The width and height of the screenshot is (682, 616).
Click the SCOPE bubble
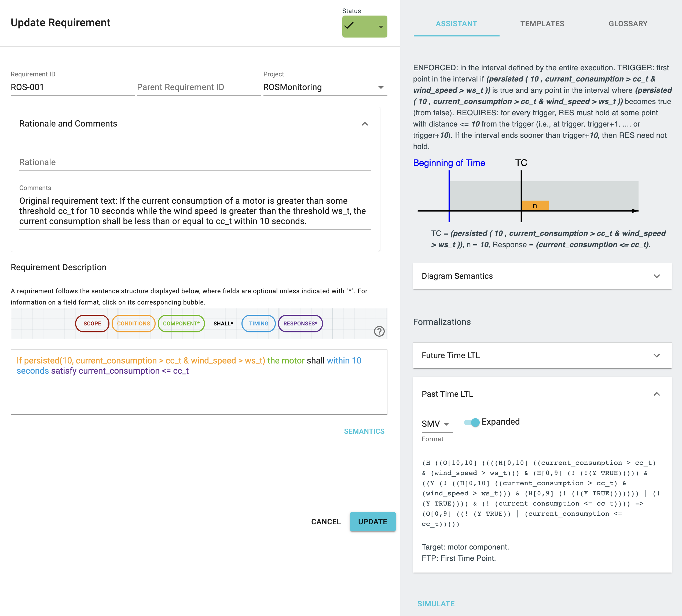tap(92, 324)
